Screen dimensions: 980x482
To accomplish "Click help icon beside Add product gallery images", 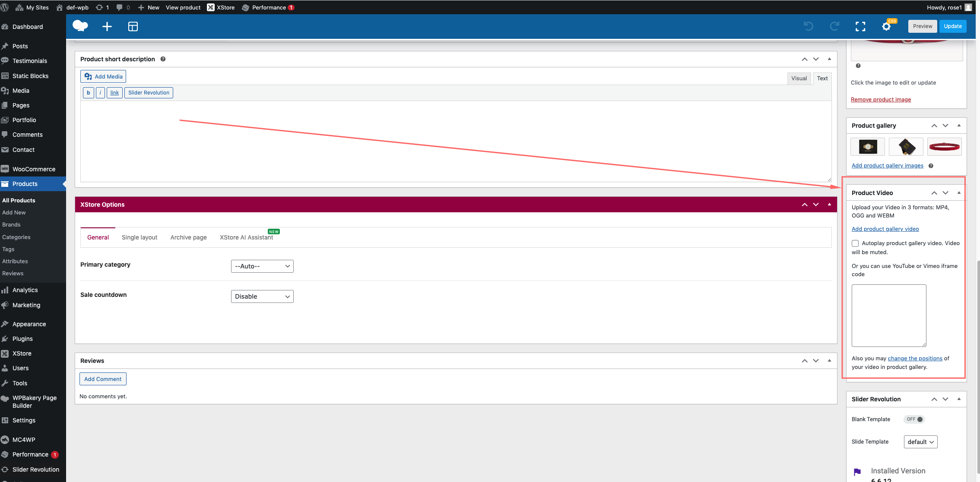I will (x=931, y=166).
